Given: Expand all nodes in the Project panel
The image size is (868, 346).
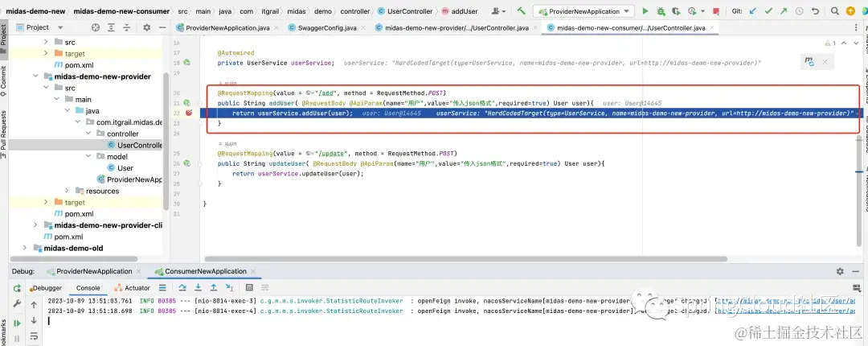Looking at the screenshot, I should (x=113, y=27).
